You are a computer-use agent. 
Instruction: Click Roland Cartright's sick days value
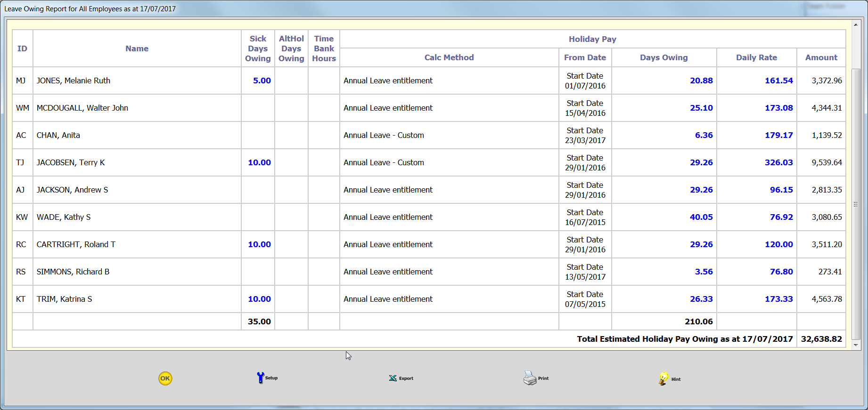point(259,244)
